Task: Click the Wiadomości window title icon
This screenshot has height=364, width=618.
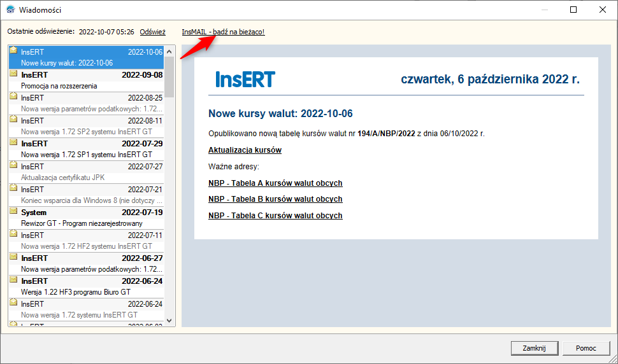Action: point(11,10)
